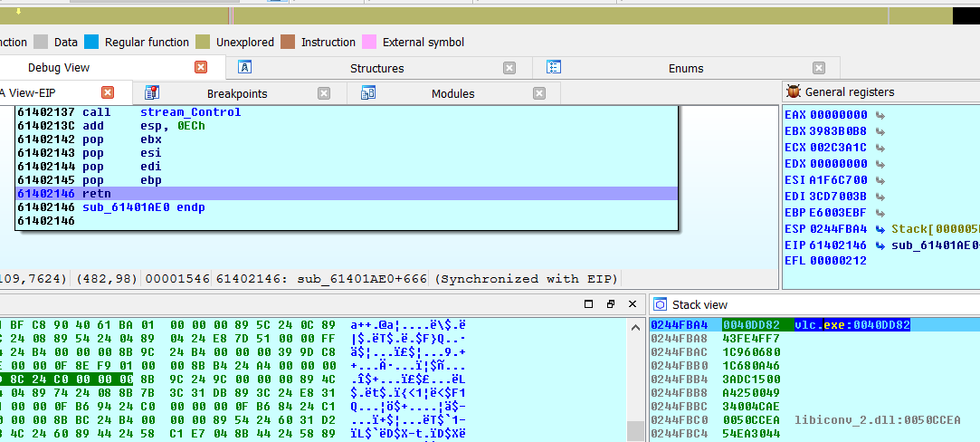Image resolution: width=980 pixels, height=442 pixels.
Task: Click the Enums tab icon
Action: click(x=554, y=68)
